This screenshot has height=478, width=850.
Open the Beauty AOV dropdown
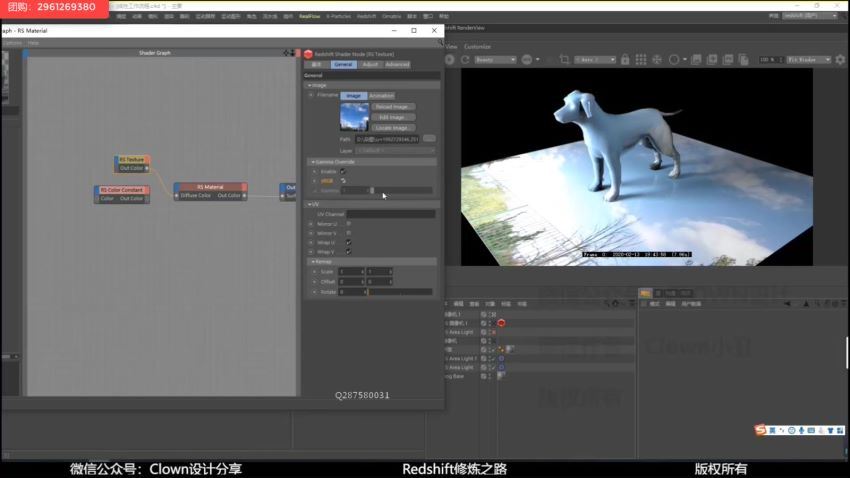pos(495,60)
